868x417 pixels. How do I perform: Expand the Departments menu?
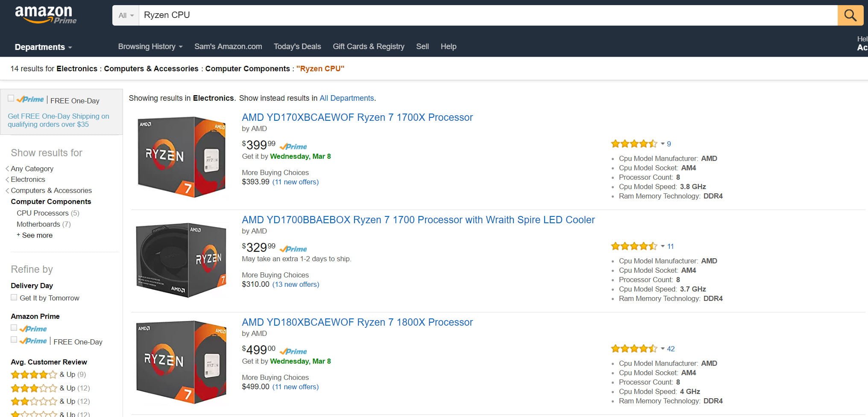pyautogui.click(x=43, y=47)
